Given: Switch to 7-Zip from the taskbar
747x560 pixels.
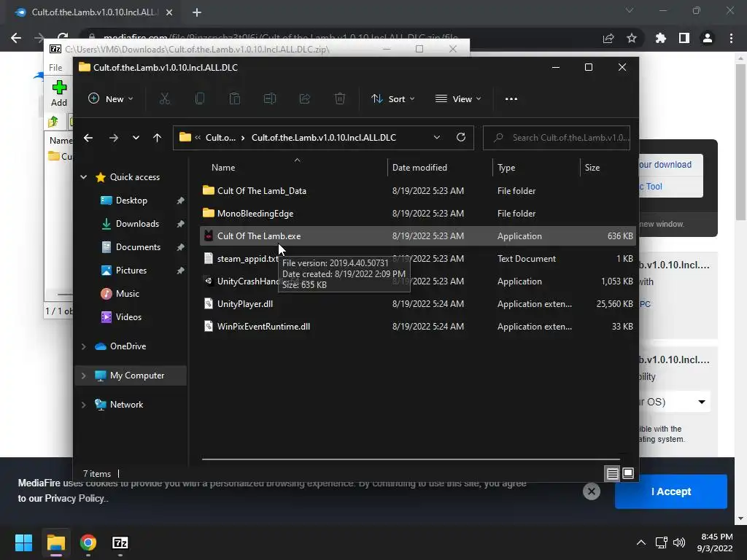Looking at the screenshot, I should point(120,542).
